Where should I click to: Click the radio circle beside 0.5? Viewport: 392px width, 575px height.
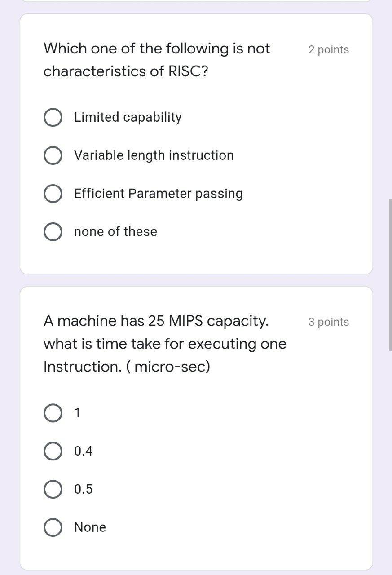pos(53,489)
